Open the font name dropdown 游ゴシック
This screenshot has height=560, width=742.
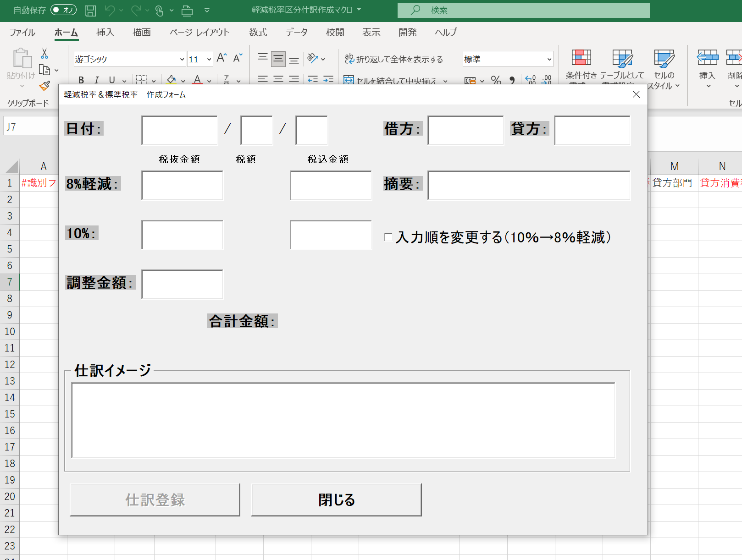(182, 59)
